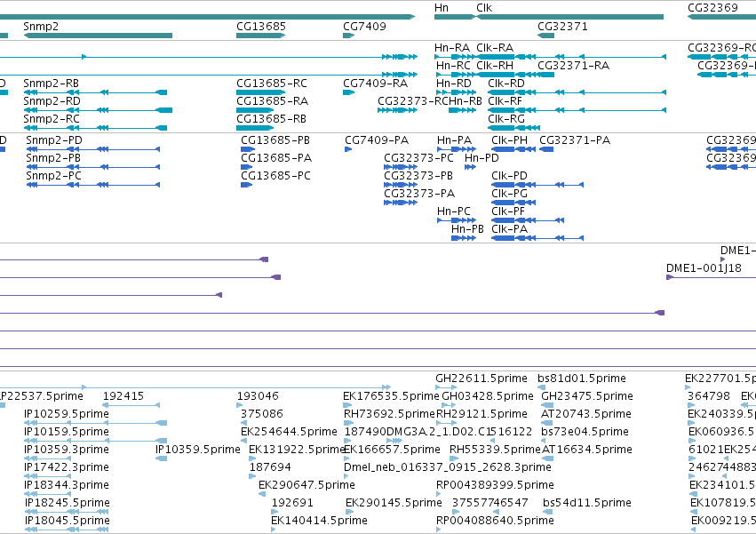Open protein Snmp2-PC label
Viewport: 756px width, 534px height.
(53, 176)
